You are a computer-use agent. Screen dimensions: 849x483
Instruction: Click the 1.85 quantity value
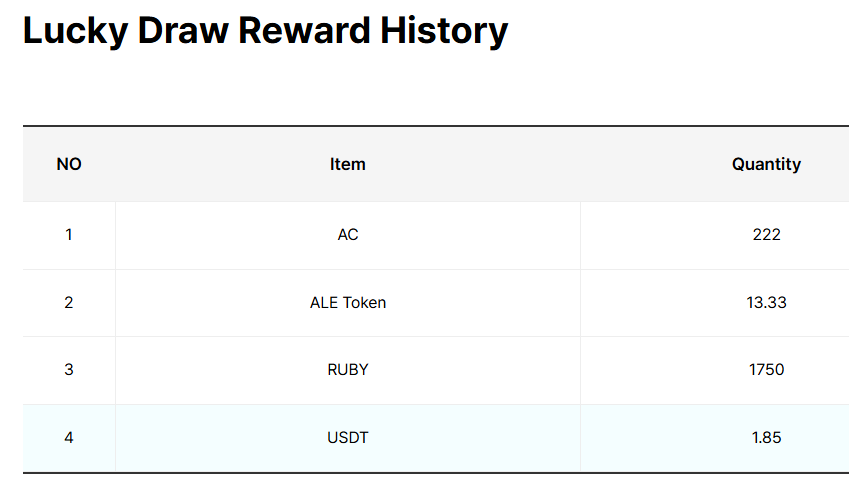[766, 438]
